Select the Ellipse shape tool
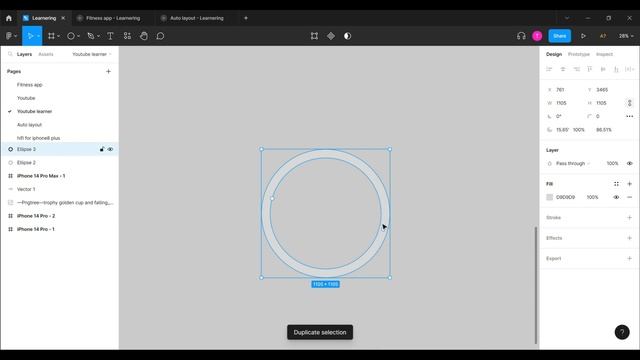The height and width of the screenshot is (360, 640). pos(71,36)
